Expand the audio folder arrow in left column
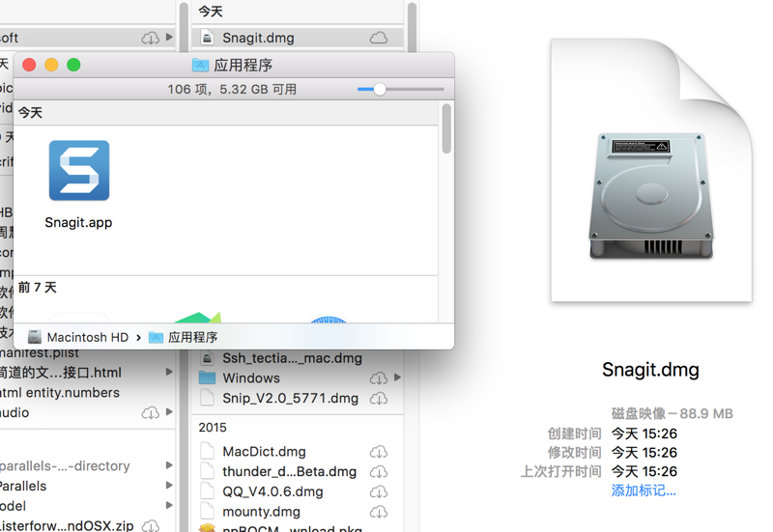Screen dimensions: 773x532 [x=169, y=412]
